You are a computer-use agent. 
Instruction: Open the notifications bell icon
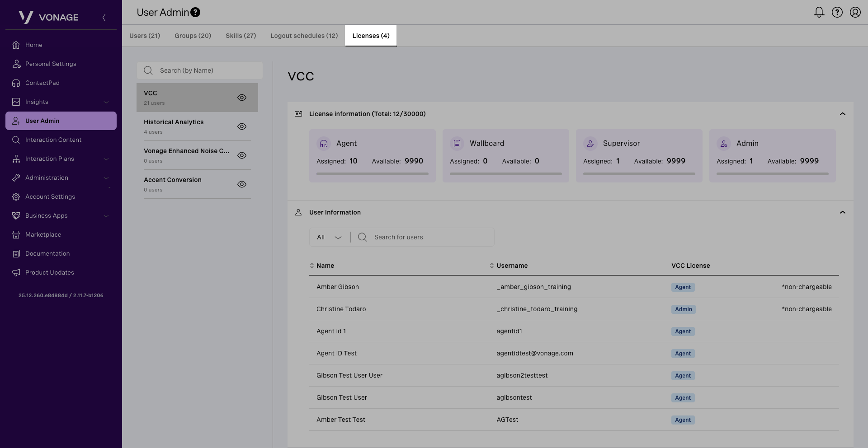coord(819,12)
